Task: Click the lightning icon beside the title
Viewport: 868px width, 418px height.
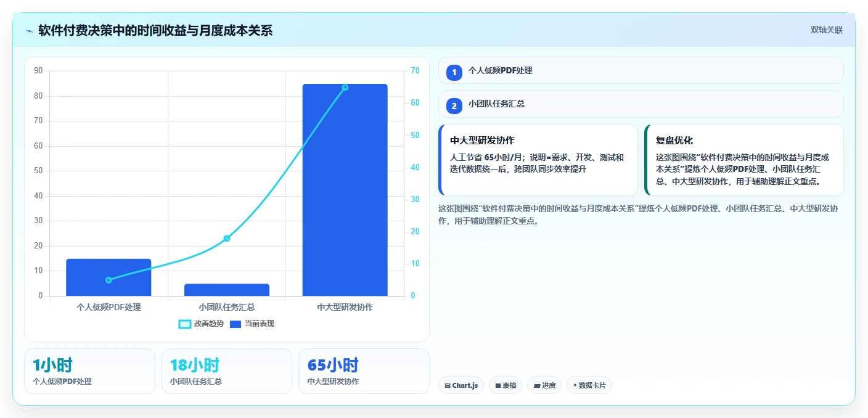Action: (30, 31)
